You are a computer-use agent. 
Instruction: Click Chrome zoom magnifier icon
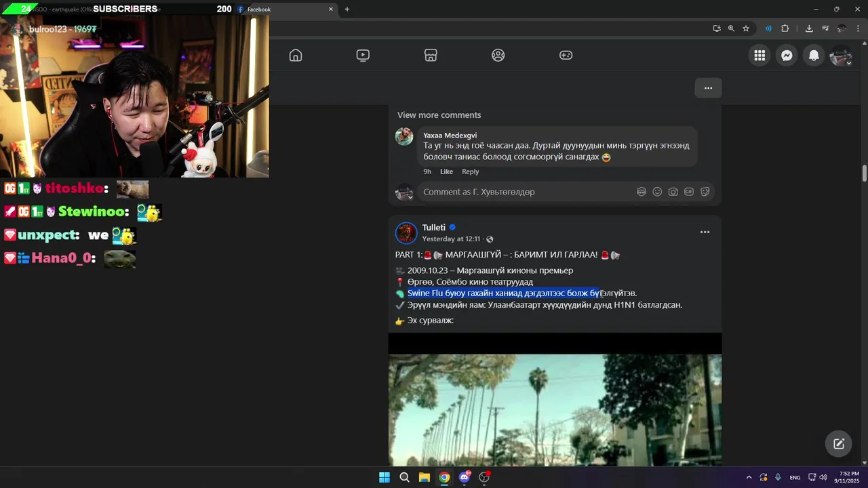[731, 28]
